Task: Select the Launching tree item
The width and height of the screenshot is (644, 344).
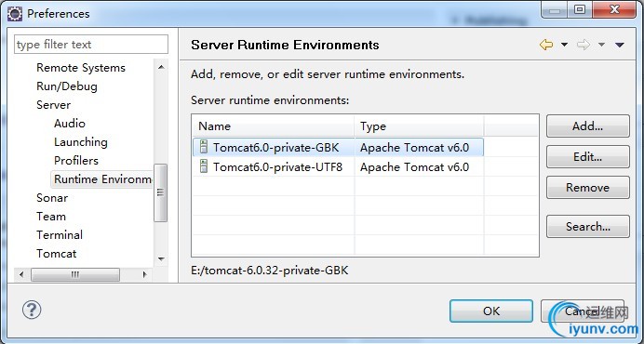Action: click(80, 142)
